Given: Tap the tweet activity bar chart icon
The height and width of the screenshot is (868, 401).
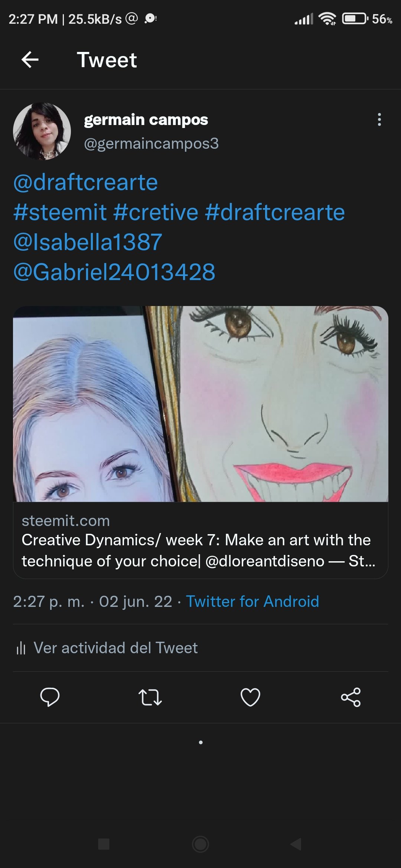Looking at the screenshot, I should (x=21, y=648).
